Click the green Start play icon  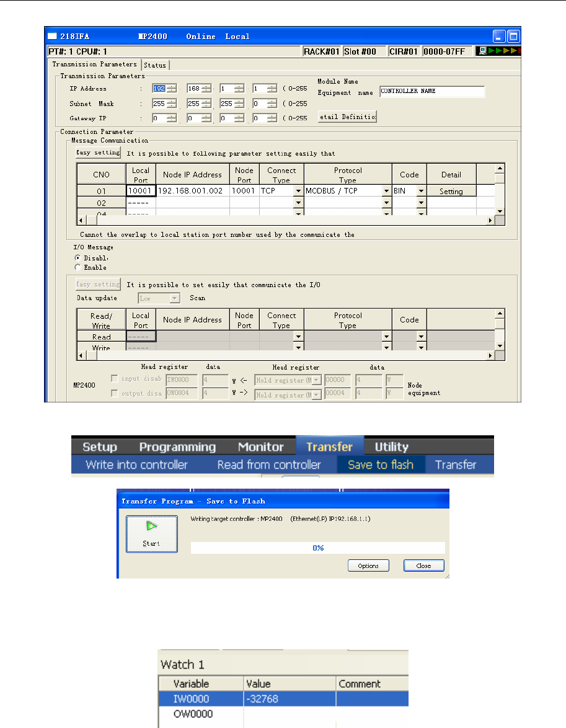pos(151,526)
